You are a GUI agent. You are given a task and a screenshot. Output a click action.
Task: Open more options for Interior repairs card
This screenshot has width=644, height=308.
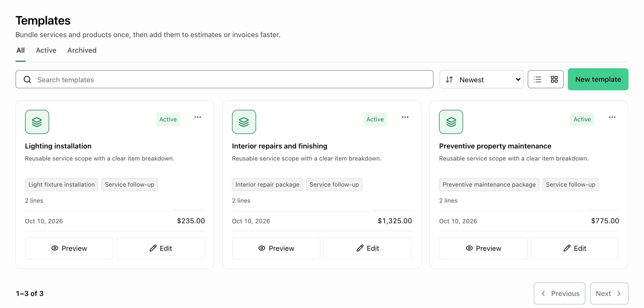pos(405,117)
